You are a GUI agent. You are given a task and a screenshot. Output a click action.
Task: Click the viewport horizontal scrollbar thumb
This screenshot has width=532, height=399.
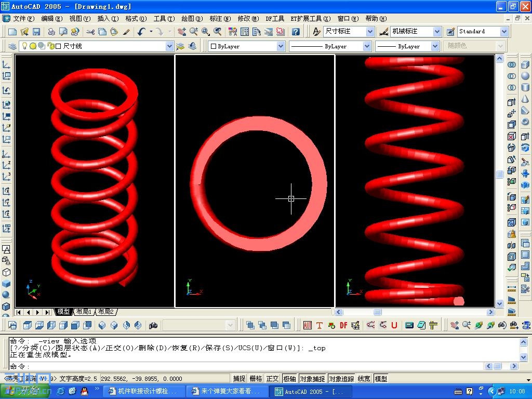377,312
